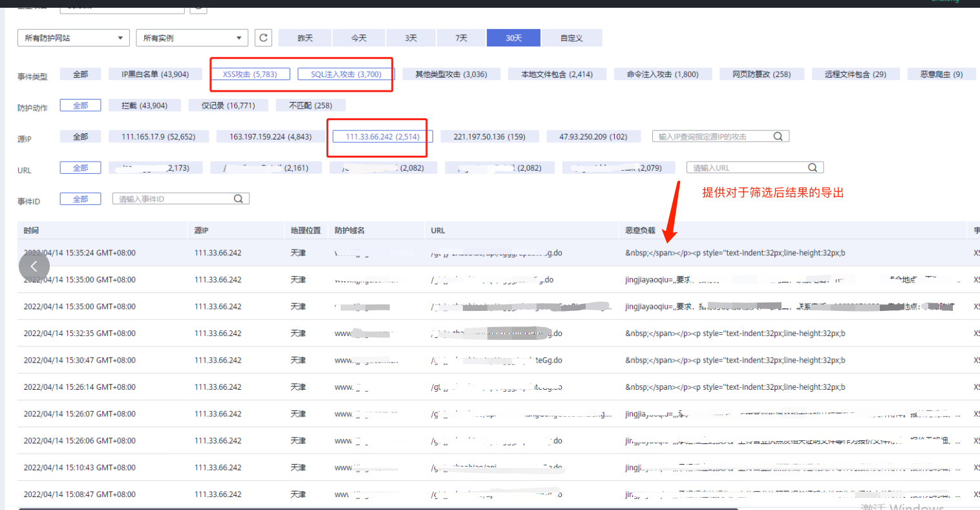Click the event time 2022/04/14 15:26:07

tap(80, 414)
